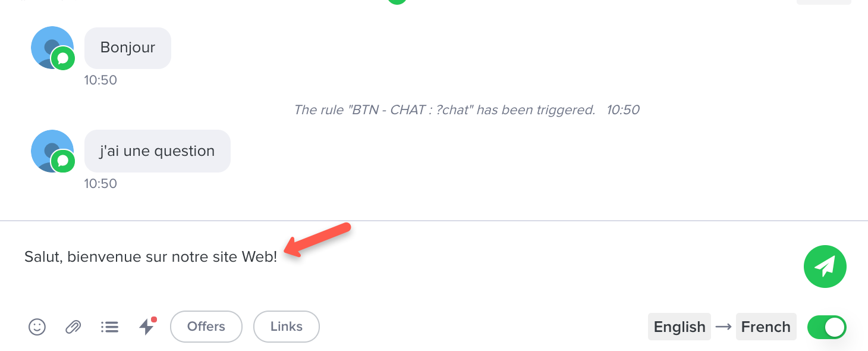Screen dimensions: 868x351
Task: Open the Offers menu
Action: tap(206, 327)
